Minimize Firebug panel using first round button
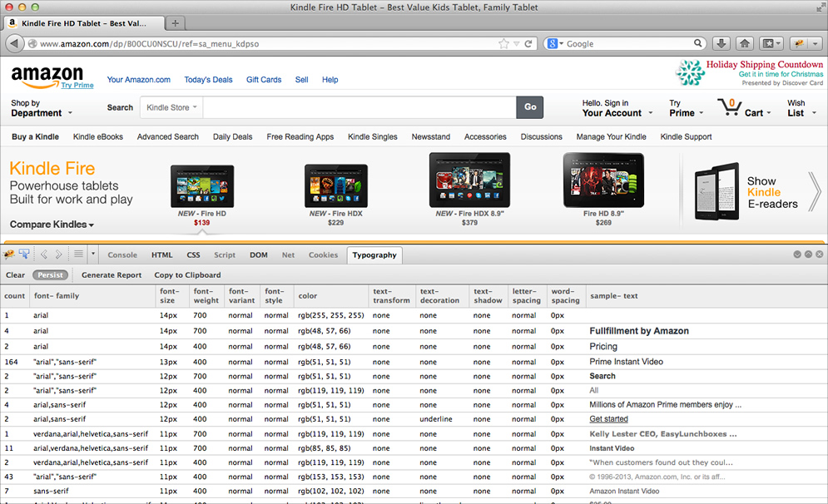Viewport: 828px width, 504px height. (797, 254)
